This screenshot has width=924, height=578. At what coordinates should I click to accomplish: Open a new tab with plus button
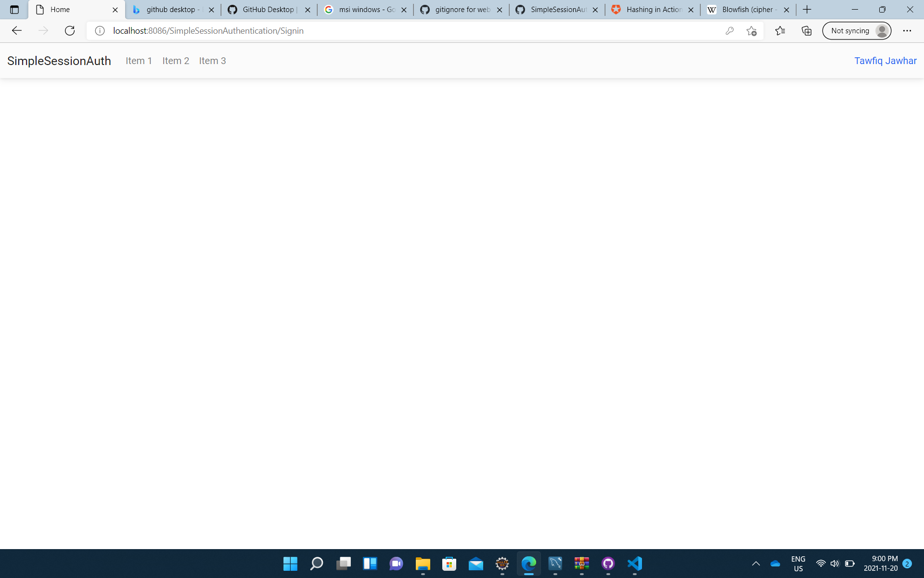coord(807,10)
